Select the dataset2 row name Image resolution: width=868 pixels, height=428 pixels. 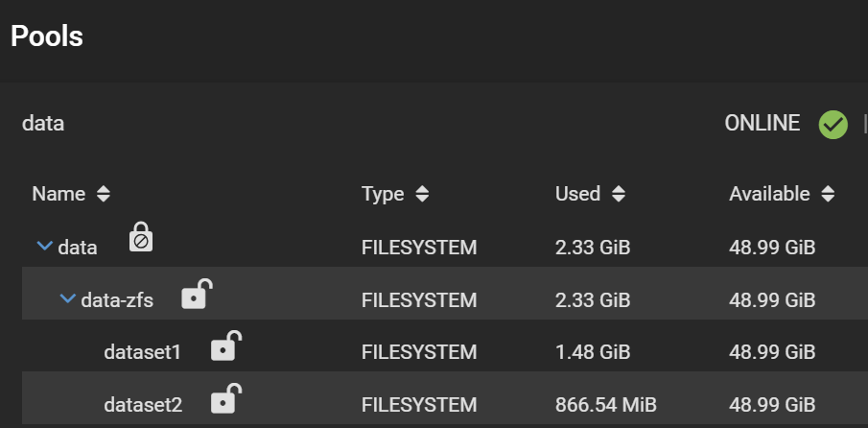tap(142, 405)
